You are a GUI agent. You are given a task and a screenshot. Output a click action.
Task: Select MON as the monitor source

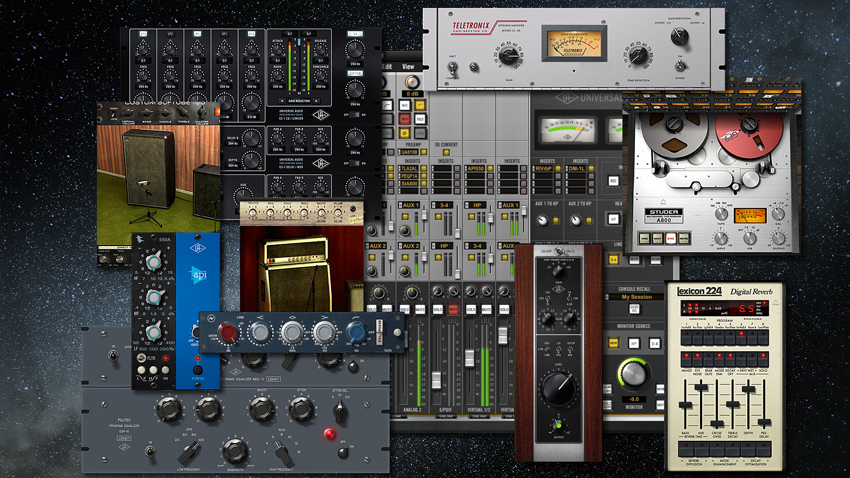613,344
